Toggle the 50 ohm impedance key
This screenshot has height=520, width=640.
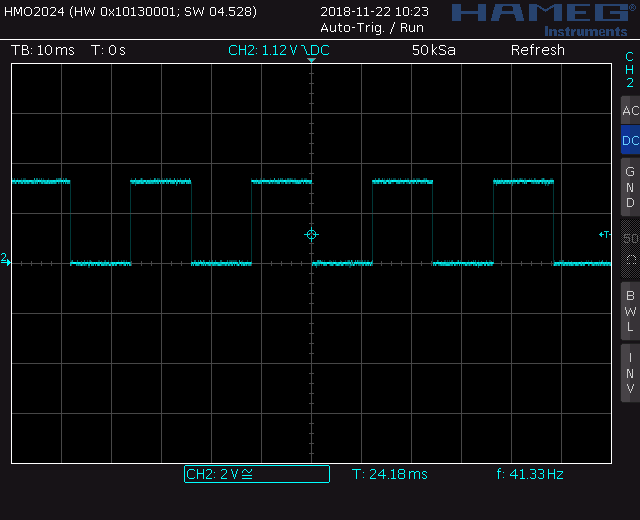[x=630, y=249]
